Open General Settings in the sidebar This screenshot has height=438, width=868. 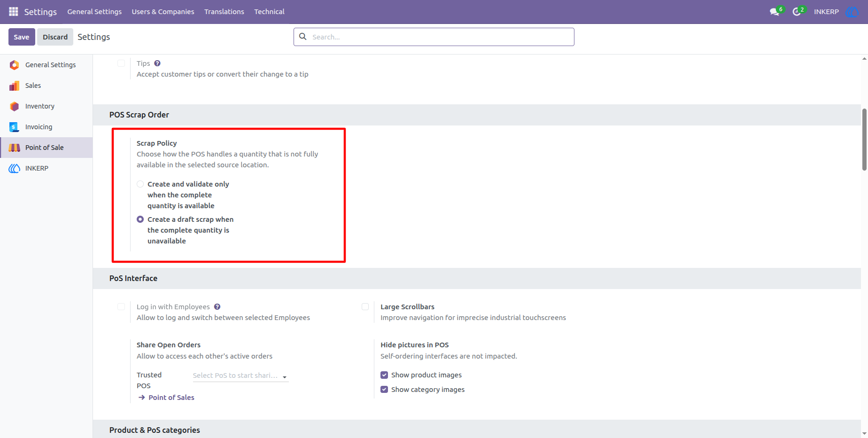[x=46, y=65]
